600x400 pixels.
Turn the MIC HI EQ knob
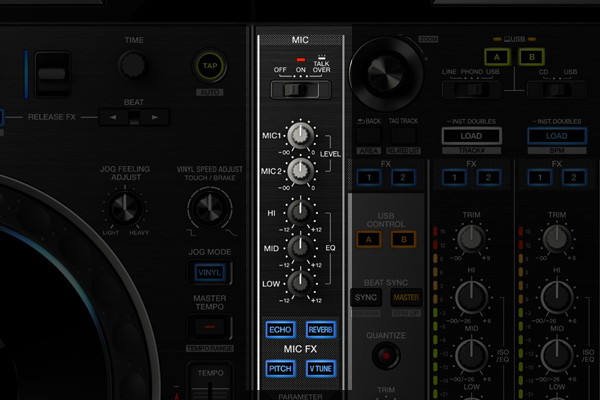pos(300,212)
